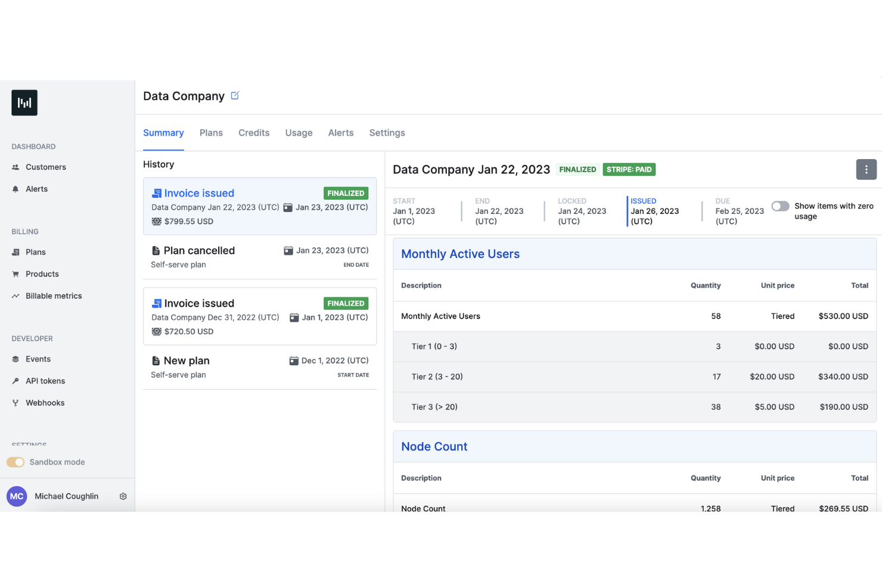Open the Monthly Active Users details link

(460, 254)
